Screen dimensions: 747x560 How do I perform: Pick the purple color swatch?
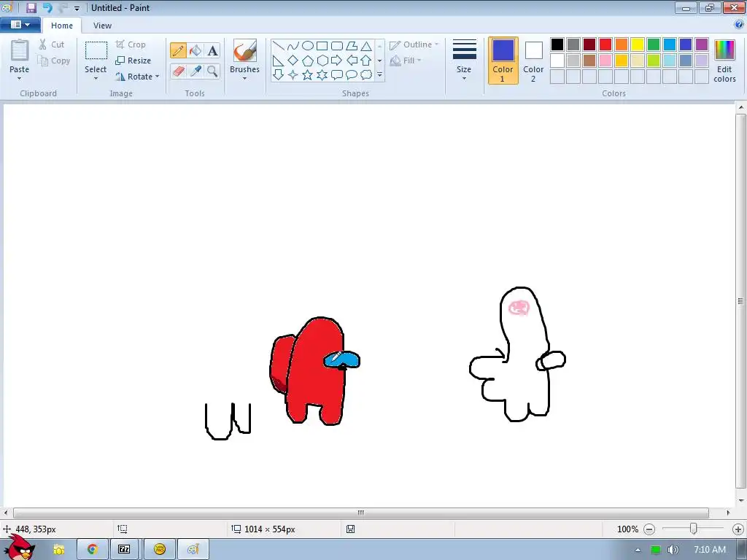pos(702,44)
